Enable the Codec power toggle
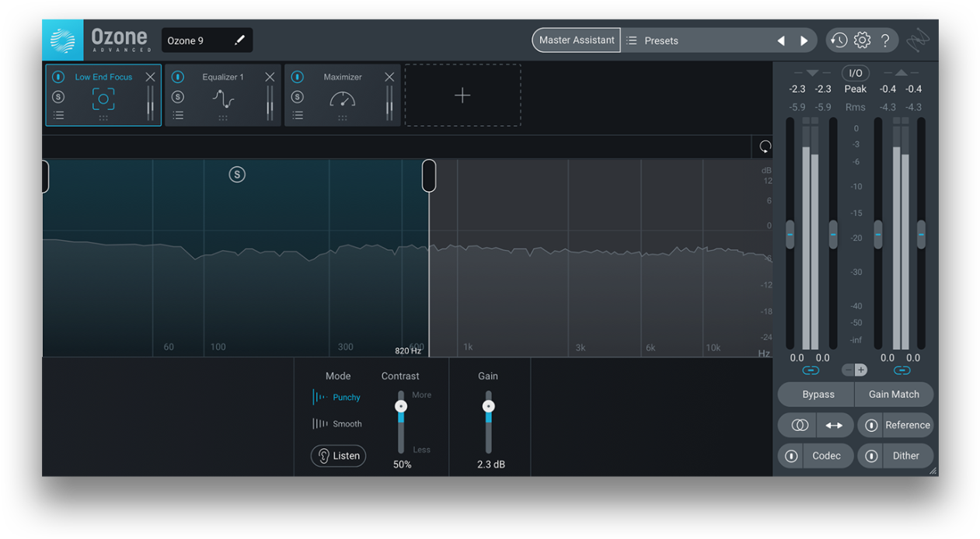This screenshot has width=980, height=539. click(791, 456)
